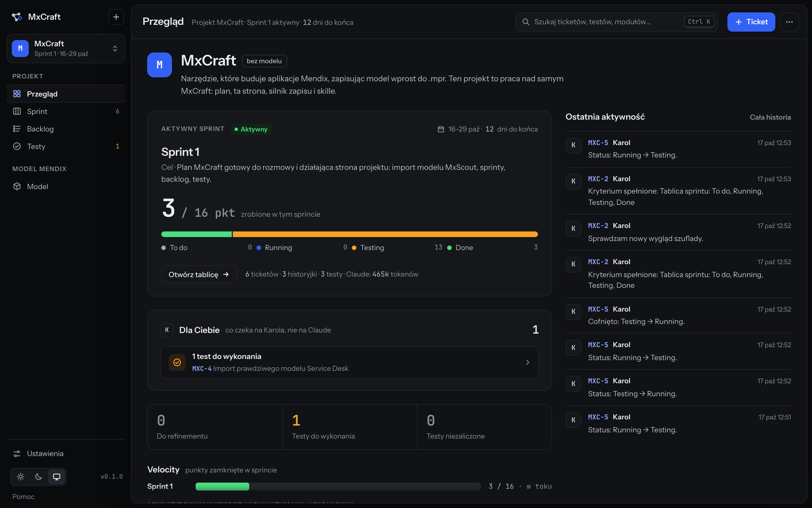Viewport: 812px width, 508px height.
Task: Click the search magnifier icon
Action: pyautogui.click(x=526, y=22)
